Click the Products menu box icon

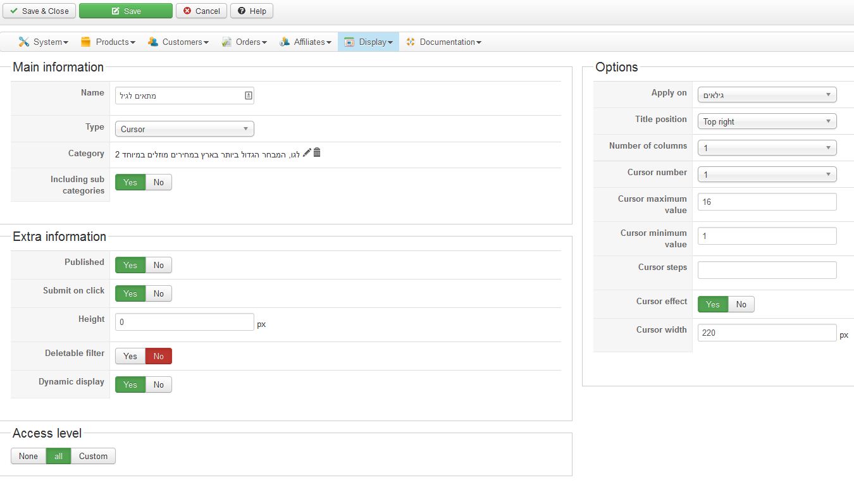[86, 42]
